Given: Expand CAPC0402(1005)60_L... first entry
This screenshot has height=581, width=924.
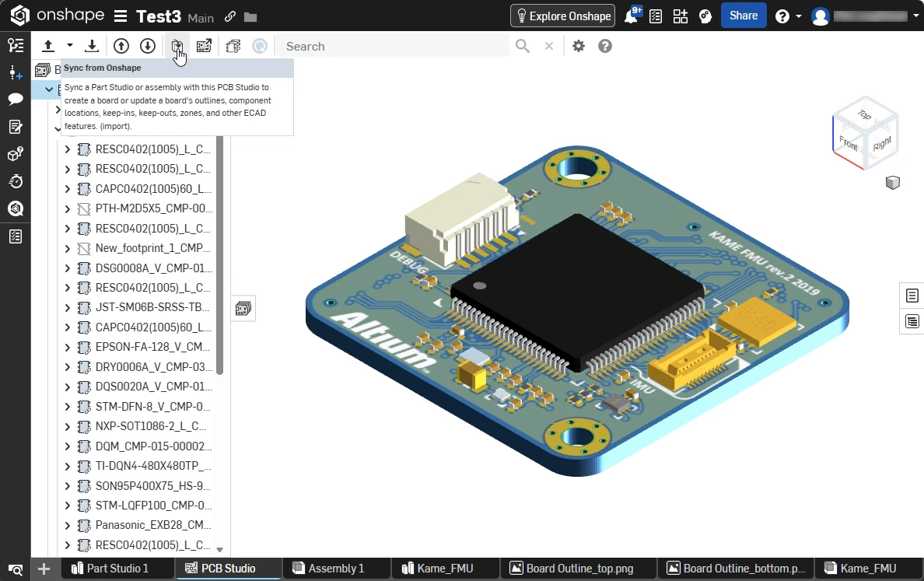Looking at the screenshot, I should click(67, 188).
